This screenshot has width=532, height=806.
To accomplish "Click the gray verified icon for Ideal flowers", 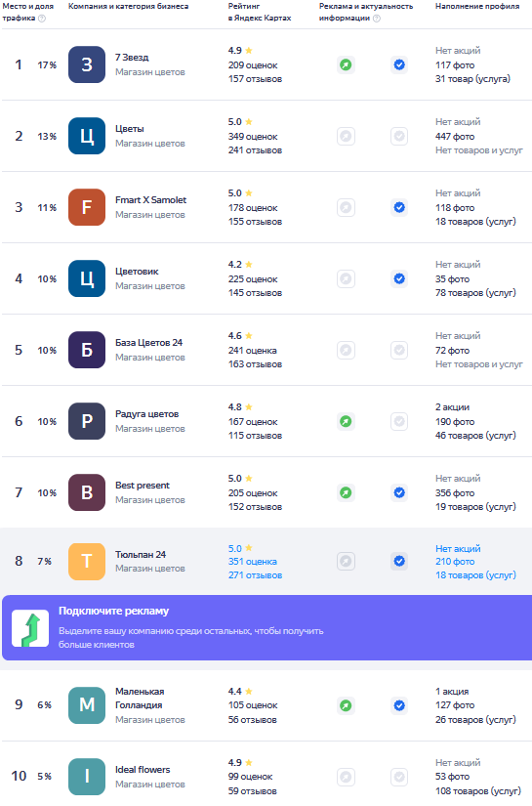I will pyautogui.click(x=399, y=777).
